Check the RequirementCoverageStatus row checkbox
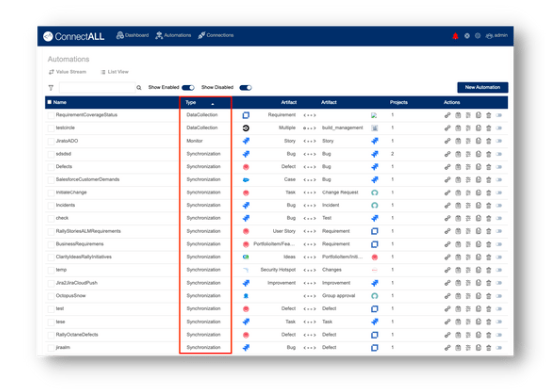The image size is (549, 391). tap(51, 115)
